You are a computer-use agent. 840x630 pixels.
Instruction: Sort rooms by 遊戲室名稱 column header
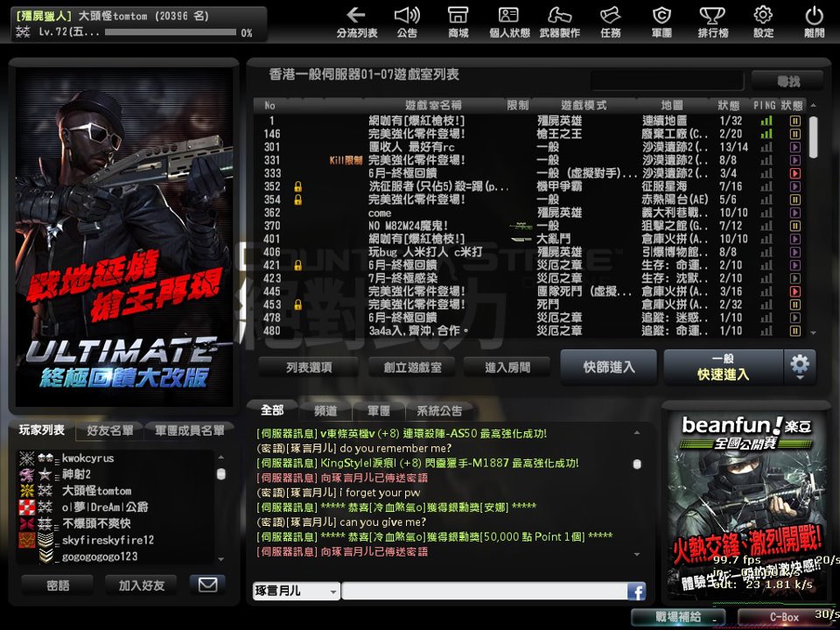point(433,106)
